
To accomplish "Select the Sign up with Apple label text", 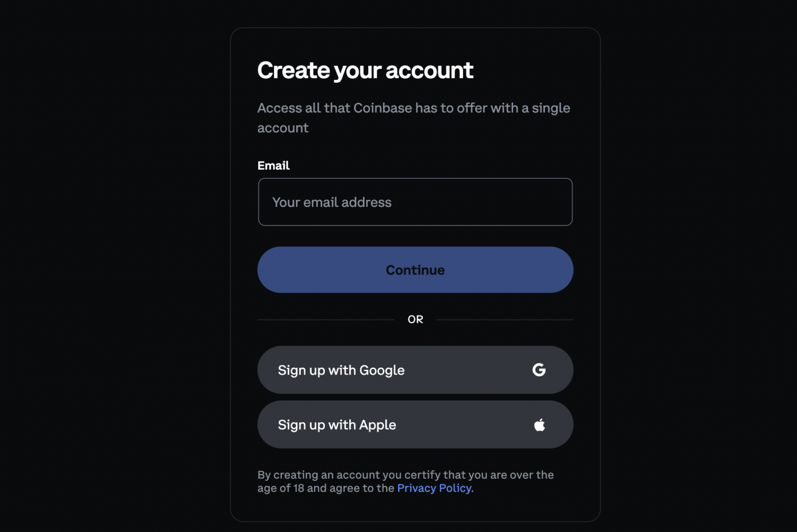I will pos(337,425).
